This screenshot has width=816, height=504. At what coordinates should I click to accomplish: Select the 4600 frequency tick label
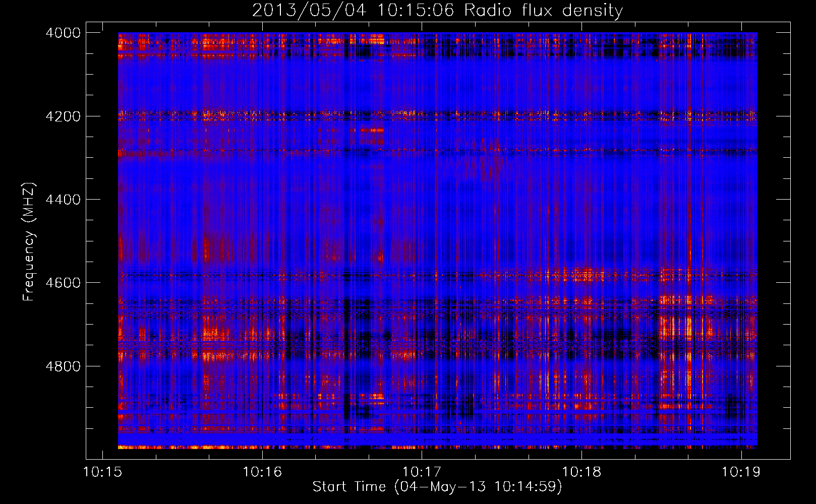coord(63,283)
